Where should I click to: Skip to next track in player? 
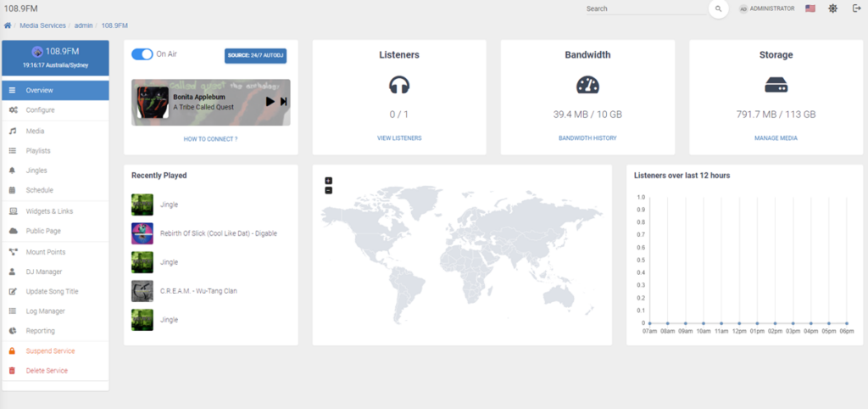click(x=283, y=102)
